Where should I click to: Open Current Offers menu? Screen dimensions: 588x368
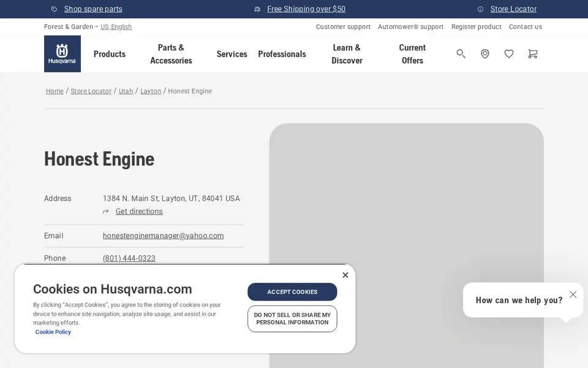[x=412, y=54]
